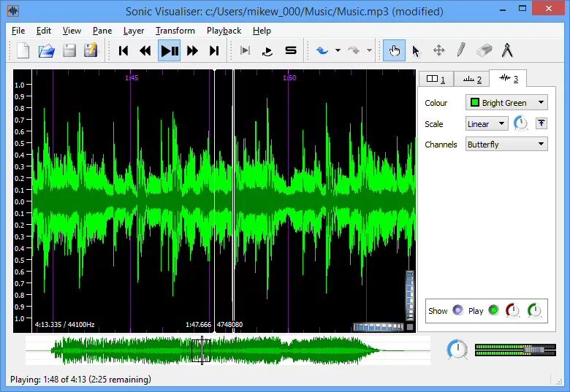The height and width of the screenshot is (392, 570).
Task: Open the Pane menu
Action: point(102,31)
